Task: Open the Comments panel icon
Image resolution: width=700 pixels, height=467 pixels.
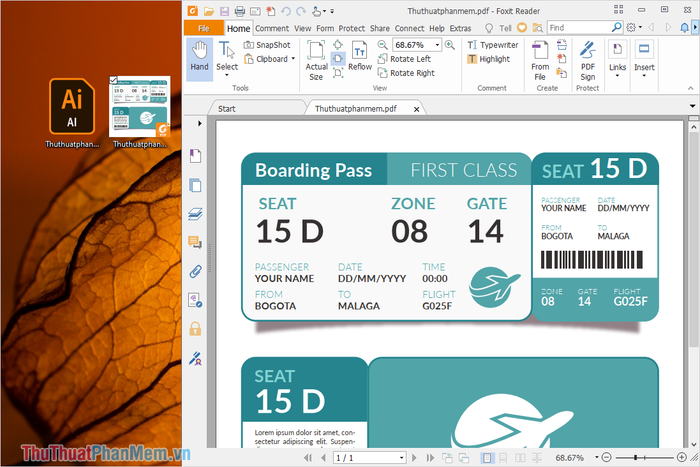Action: click(195, 242)
